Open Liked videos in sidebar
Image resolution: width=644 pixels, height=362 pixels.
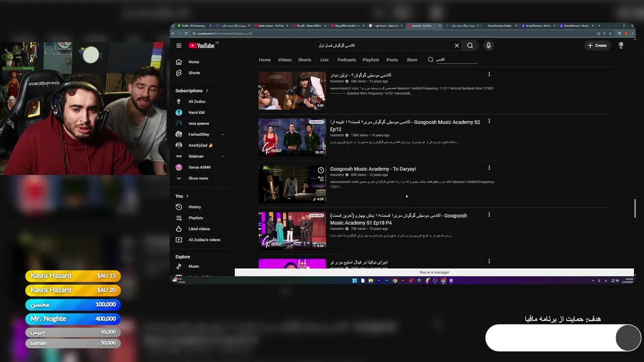(199, 229)
